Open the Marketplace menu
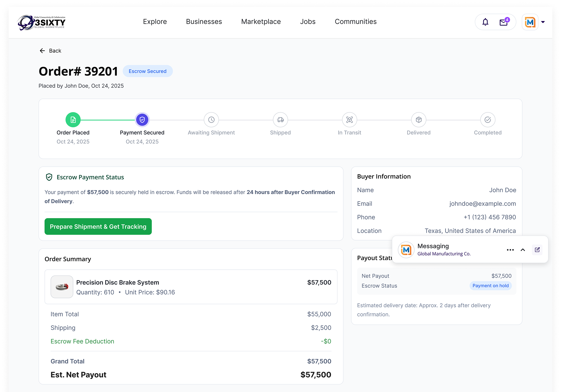 coord(261,22)
